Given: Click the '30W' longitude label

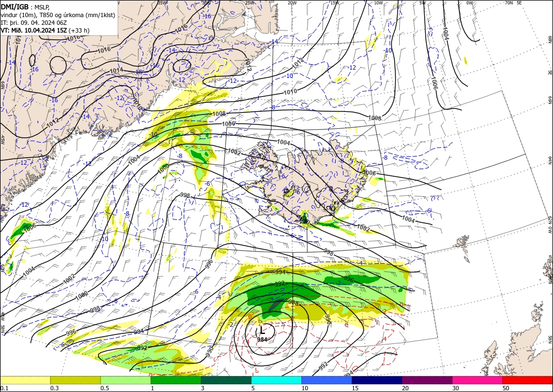Looking at the screenshot, I should coord(206,3).
